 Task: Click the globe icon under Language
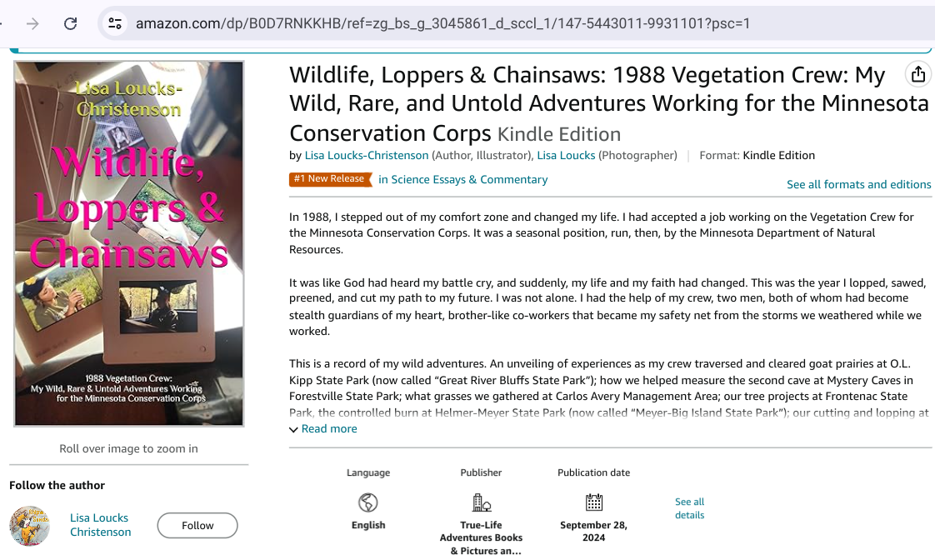coord(367,502)
